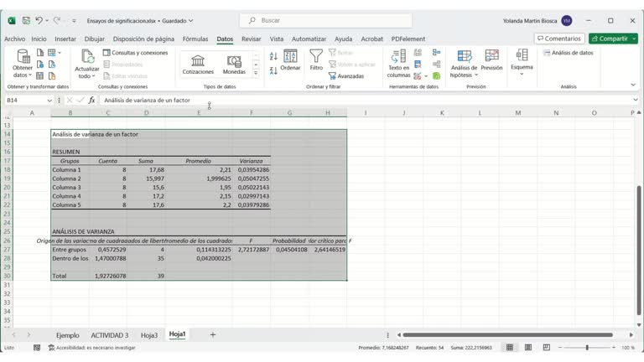Image resolution: width=644 pixels, height=362 pixels.
Task: Customize the quick access toolbar
Action: point(74,20)
